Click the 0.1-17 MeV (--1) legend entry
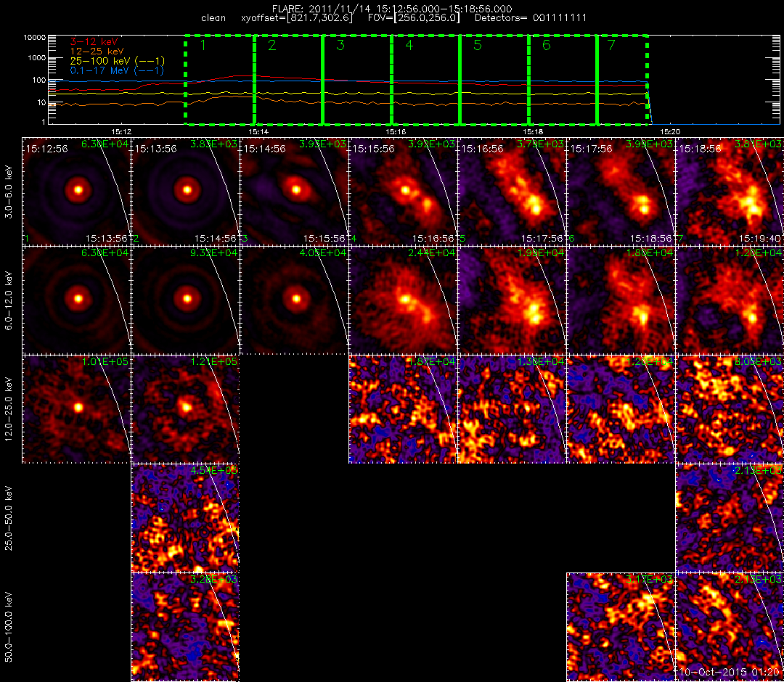This screenshot has width=784, height=682. [x=117, y=70]
